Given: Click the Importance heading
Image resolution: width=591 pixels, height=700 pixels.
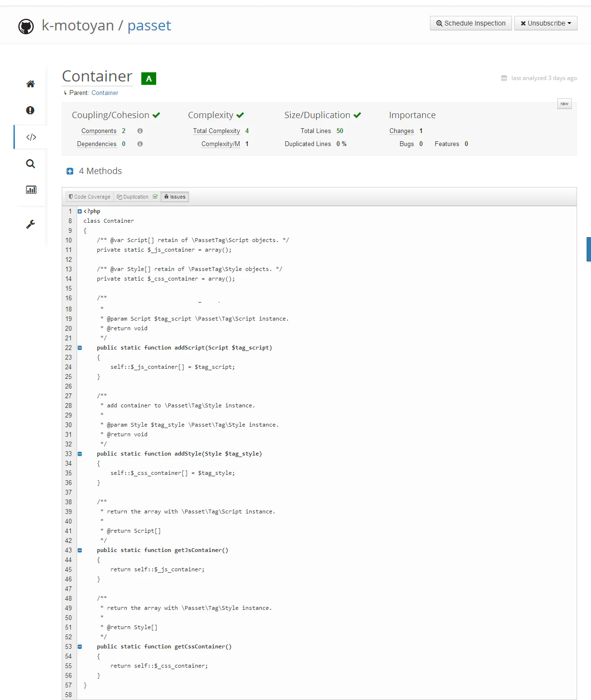Looking at the screenshot, I should pos(412,115).
